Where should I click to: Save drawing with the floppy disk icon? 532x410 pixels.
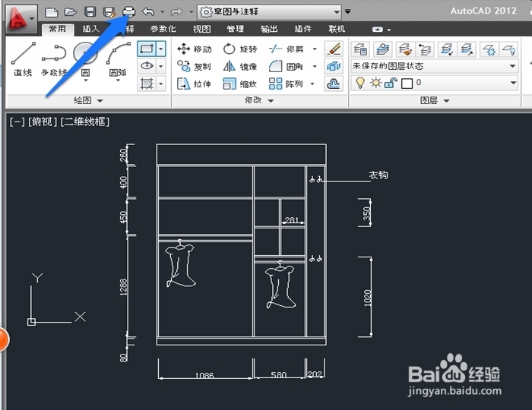click(x=90, y=12)
